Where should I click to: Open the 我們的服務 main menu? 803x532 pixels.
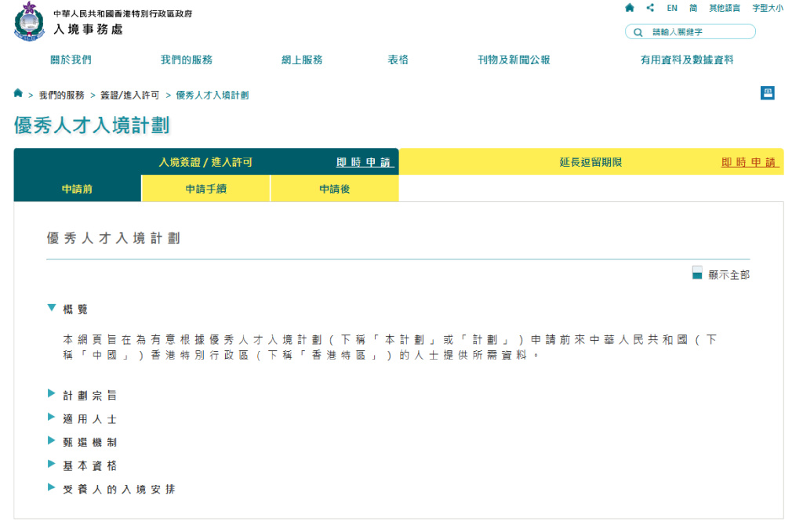(186, 60)
